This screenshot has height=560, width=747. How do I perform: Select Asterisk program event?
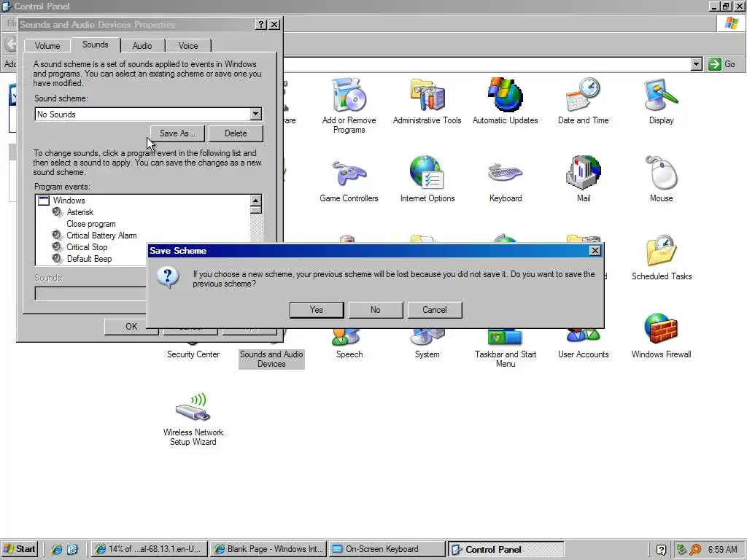point(80,212)
